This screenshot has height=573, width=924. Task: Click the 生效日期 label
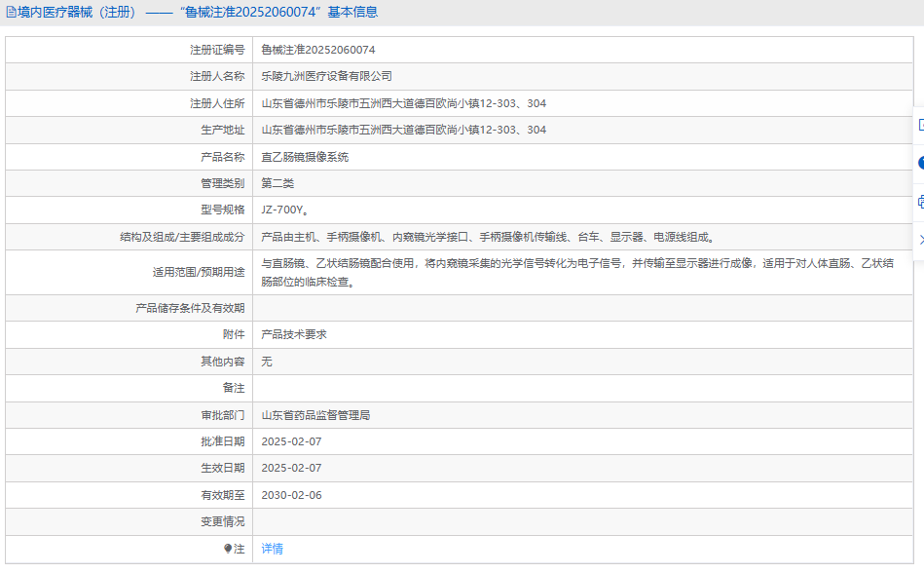[x=222, y=468]
